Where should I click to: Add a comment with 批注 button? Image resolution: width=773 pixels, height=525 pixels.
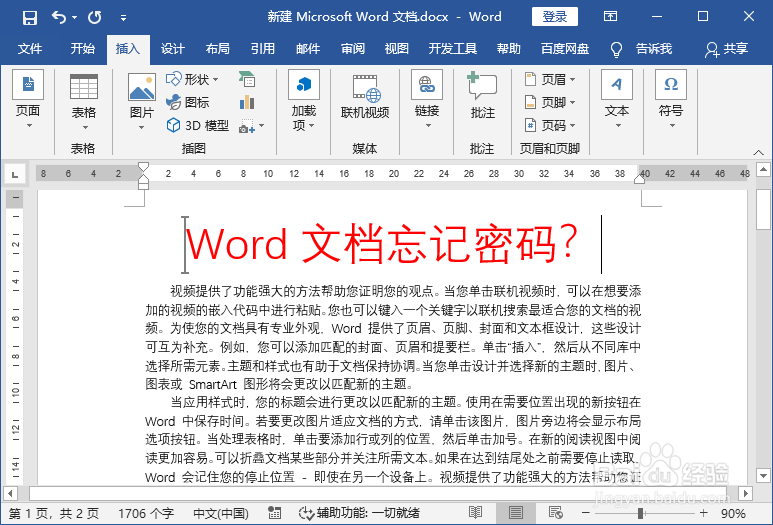(482, 97)
